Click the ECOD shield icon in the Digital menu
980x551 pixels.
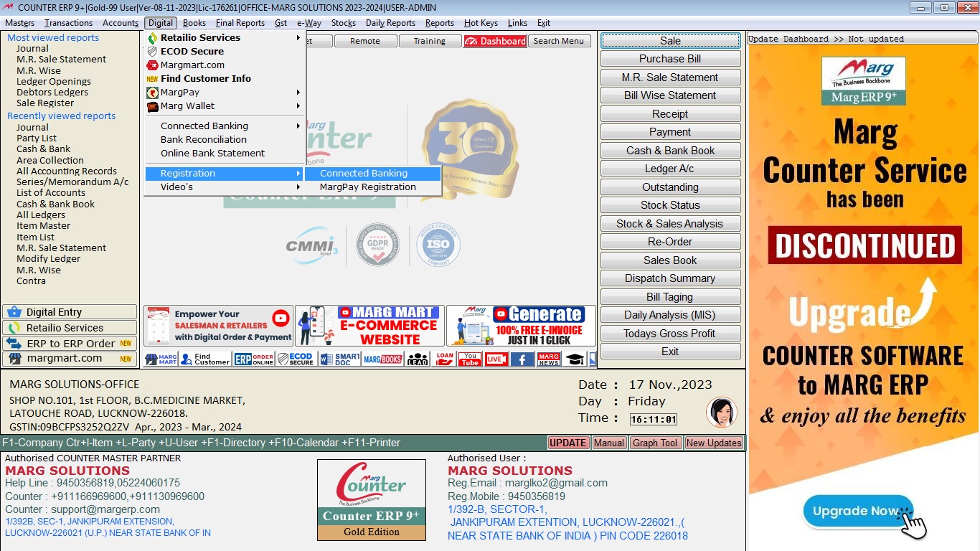(152, 51)
